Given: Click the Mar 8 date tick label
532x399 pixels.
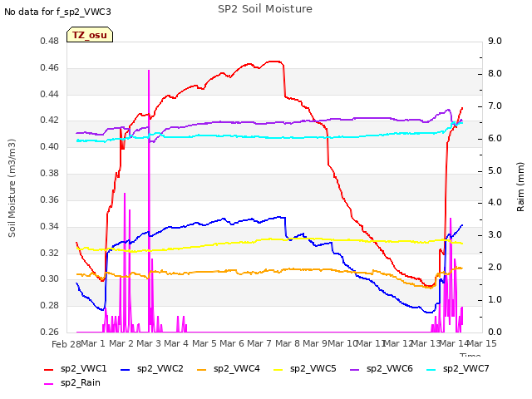Looking at the screenshot, I should [x=288, y=343].
